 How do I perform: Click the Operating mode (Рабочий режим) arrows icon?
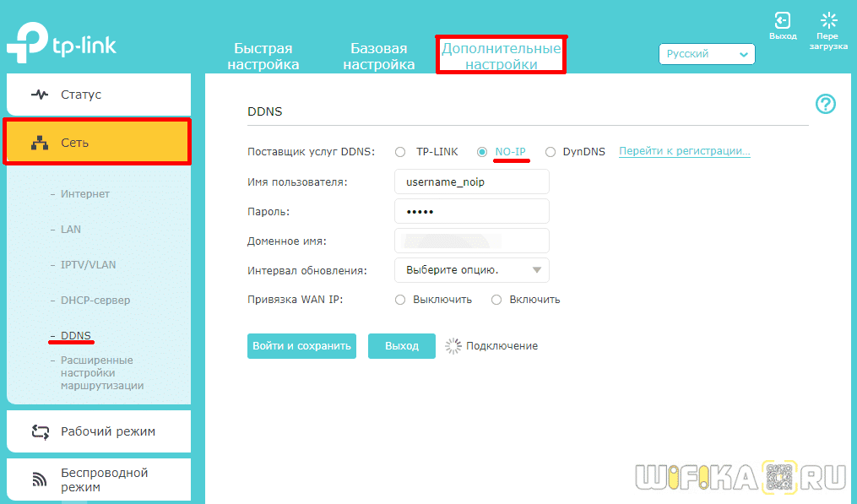pyautogui.click(x=40, y=431)
